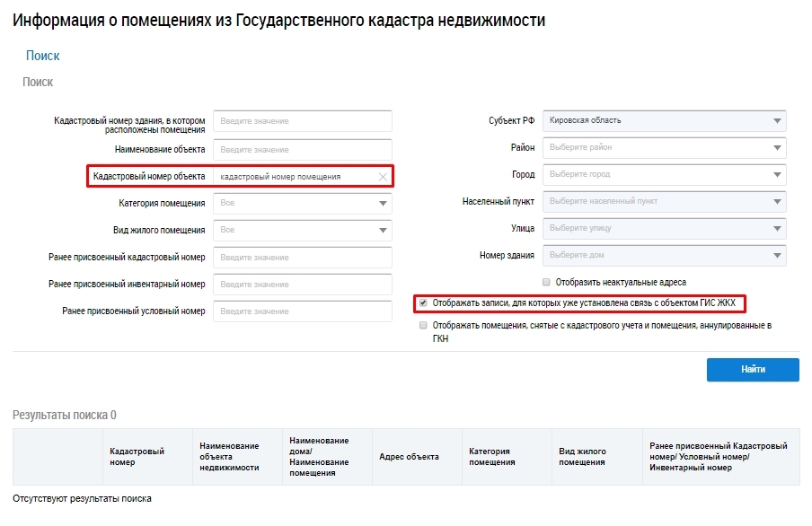The image size is (812, 526).
Task: Expand the Район dropdown list
Action: (x=664, y=148)
